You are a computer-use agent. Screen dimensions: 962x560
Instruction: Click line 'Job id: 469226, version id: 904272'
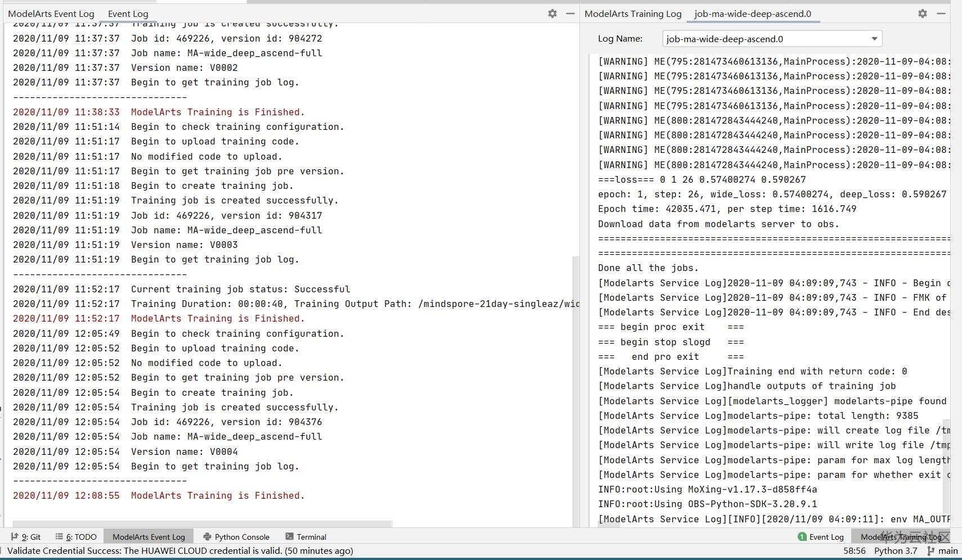168,38
